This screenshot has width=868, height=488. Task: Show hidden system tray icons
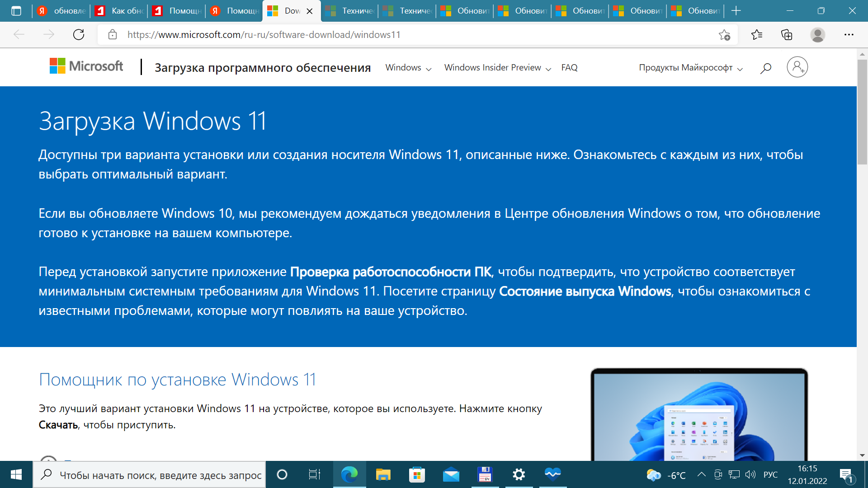pos(702,474)
